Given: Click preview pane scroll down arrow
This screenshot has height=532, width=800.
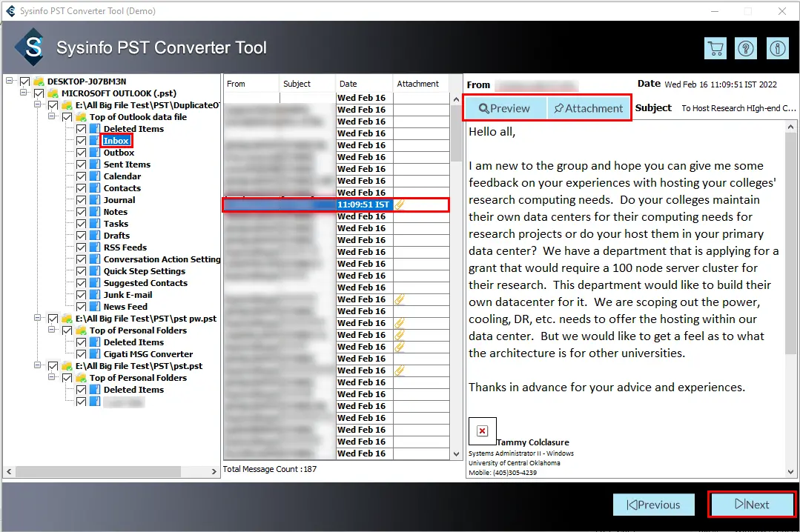Looking at the screenshot, I should 790,472.
